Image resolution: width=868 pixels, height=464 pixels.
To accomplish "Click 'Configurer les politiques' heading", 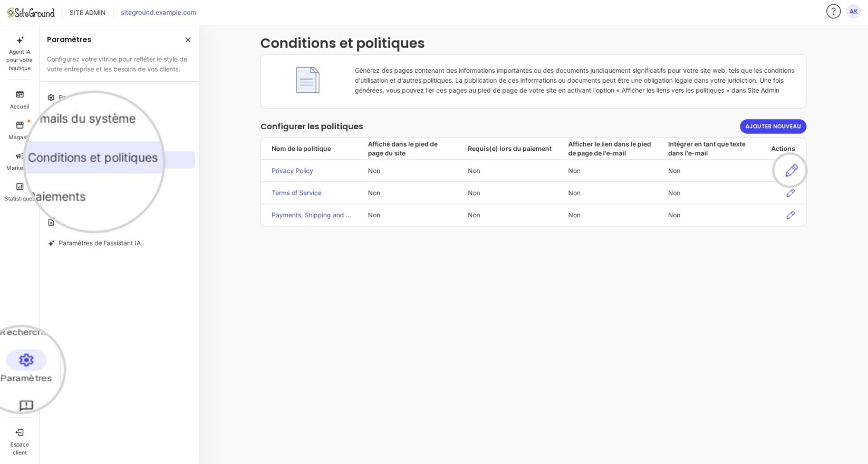I will [x=312, y=127].
